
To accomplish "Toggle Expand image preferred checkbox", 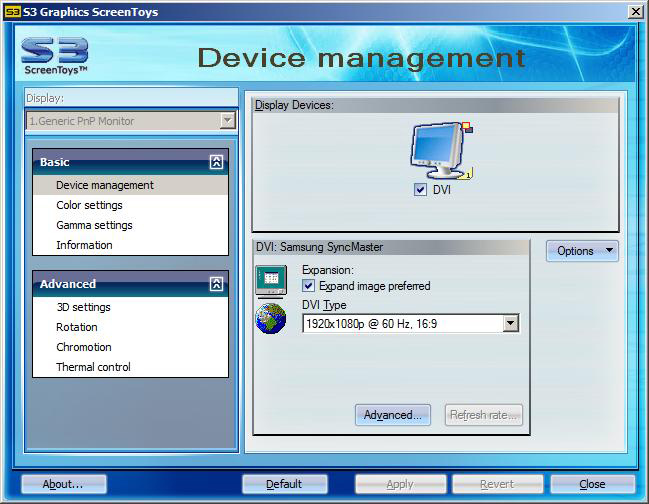I will coord(309,286).
